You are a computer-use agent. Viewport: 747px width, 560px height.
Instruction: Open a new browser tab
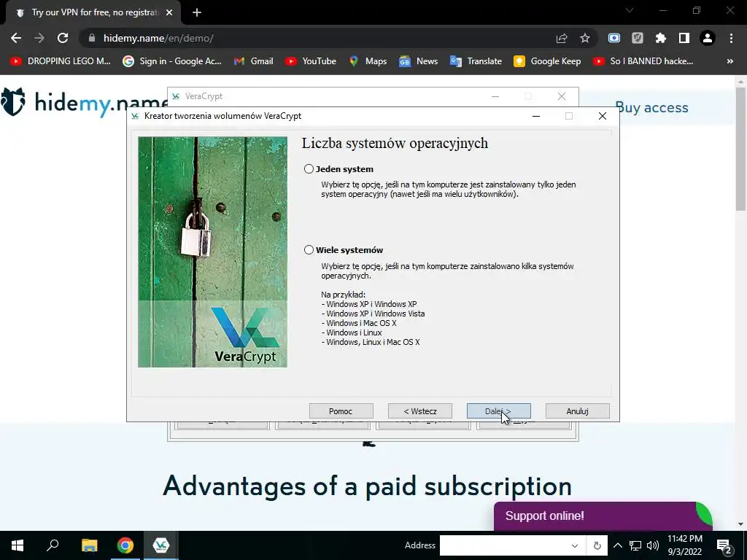click(197, 12)
